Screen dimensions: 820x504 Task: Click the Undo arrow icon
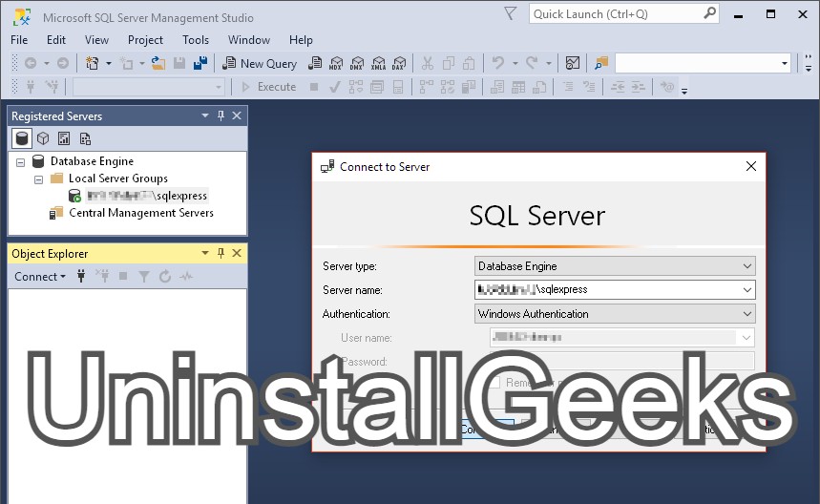498,64
